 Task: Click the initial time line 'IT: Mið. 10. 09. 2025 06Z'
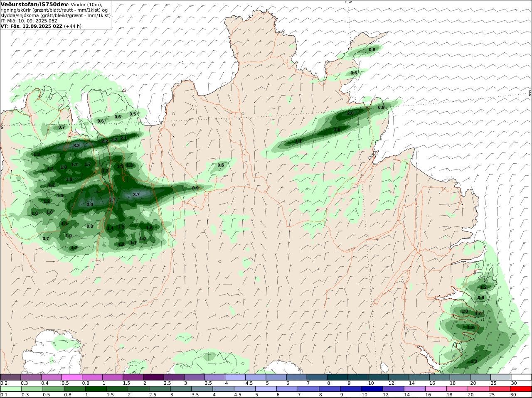(29, 21)
